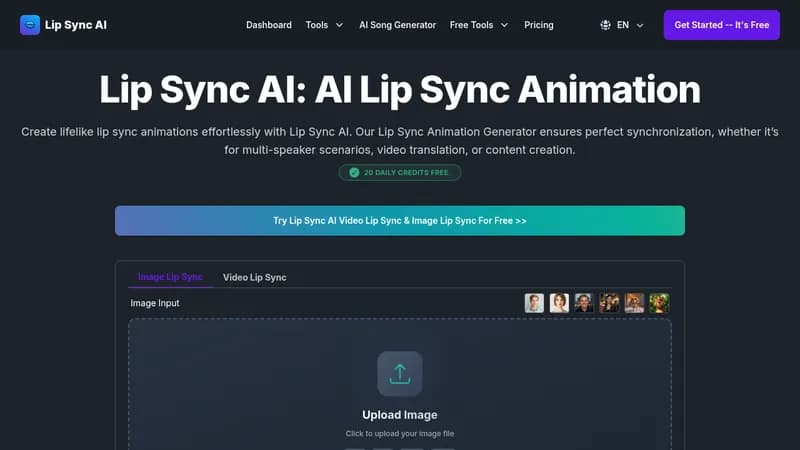Image resolution: width=800 pixels, height=450 pixels.
Task: Click the Lip Sync AI brand name
Action: tap(76, 25)
